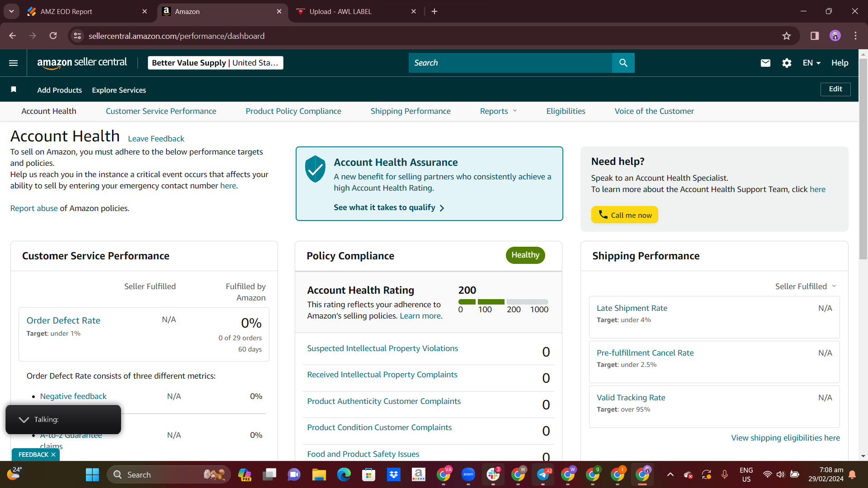The image size is (868, 488).
Task: Open the Product Policy Compliance tab
Action: (x=293, y=111)
